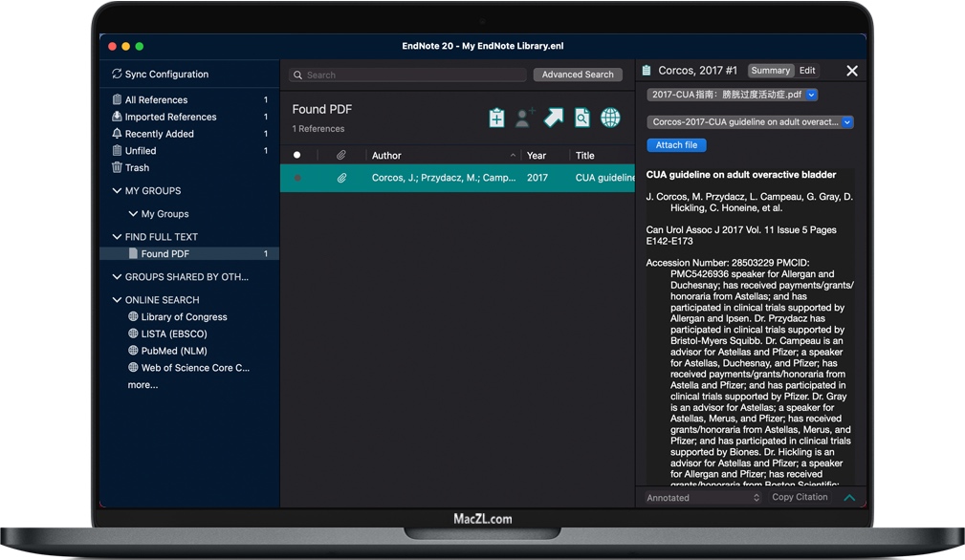Click the Export arrow icon
Screen dimensions: 965x560
tap(554, 118)
